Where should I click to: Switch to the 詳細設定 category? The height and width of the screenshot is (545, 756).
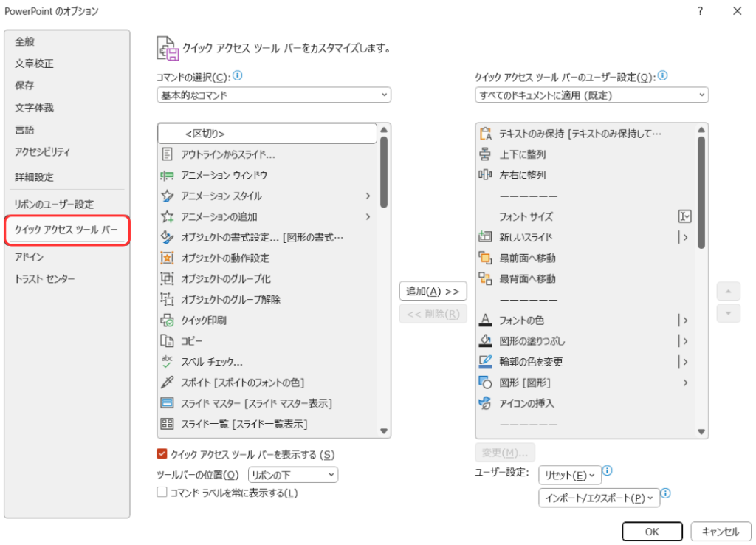[x=67, y=177]
